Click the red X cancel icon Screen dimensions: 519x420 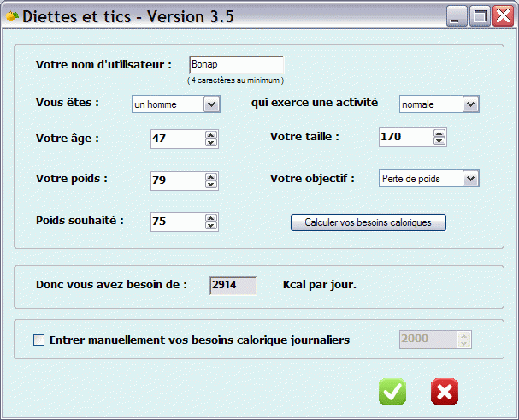[445, 392]
